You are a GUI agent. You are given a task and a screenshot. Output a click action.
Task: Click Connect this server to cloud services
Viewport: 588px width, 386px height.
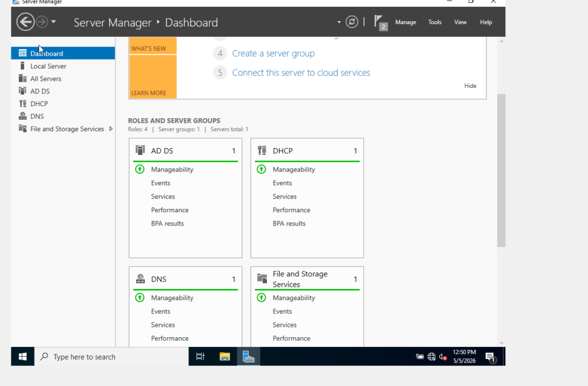[x=301, y=72]
